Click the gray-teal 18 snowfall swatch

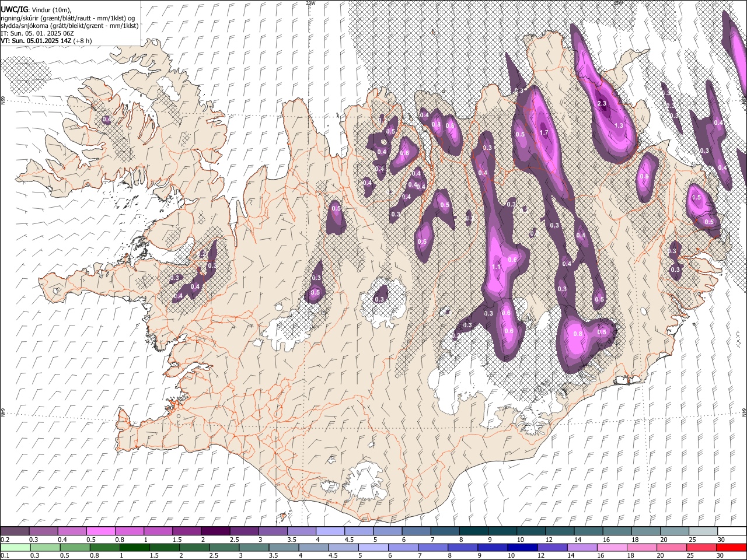645,531
